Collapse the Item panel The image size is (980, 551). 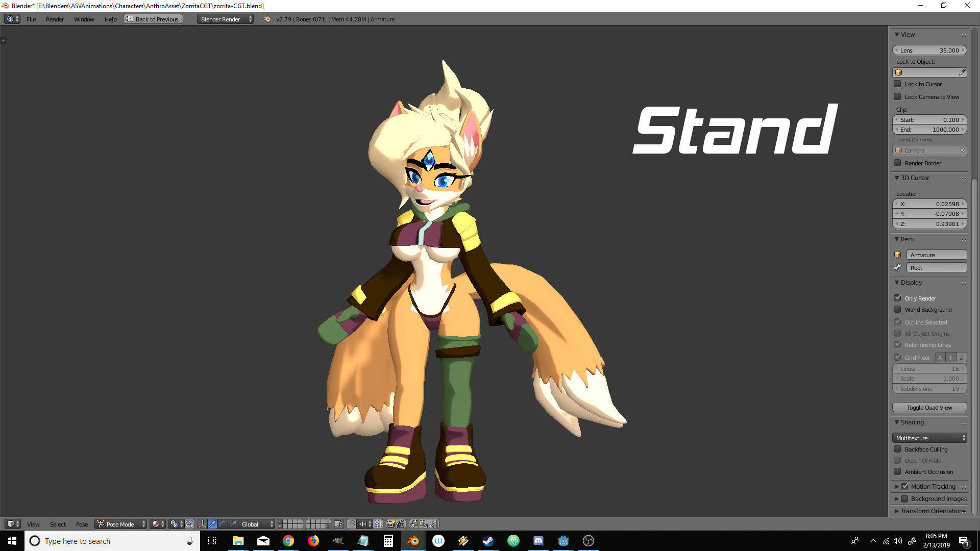[x=897, y=239]
